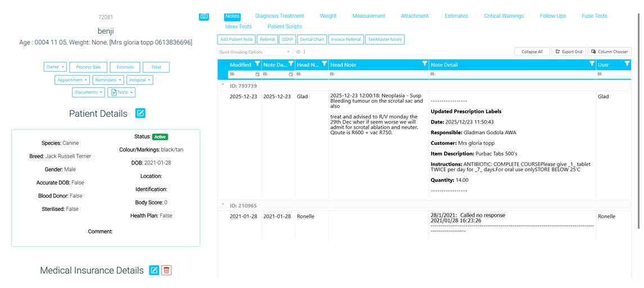Open the Reminders dropdown
Viewport: 644px width, 288px height.
coord(108,80)
